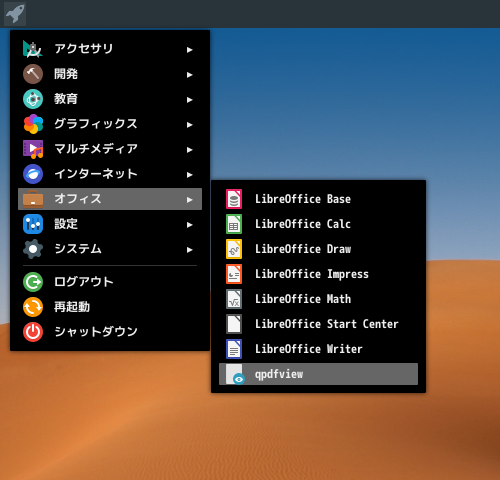Click the briefcase icon for オフィス

pos(33,199)
